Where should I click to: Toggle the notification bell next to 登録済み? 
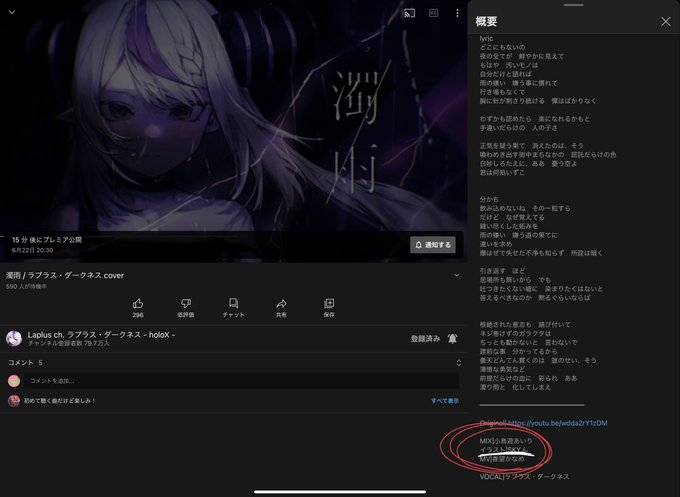click(452, 338)
